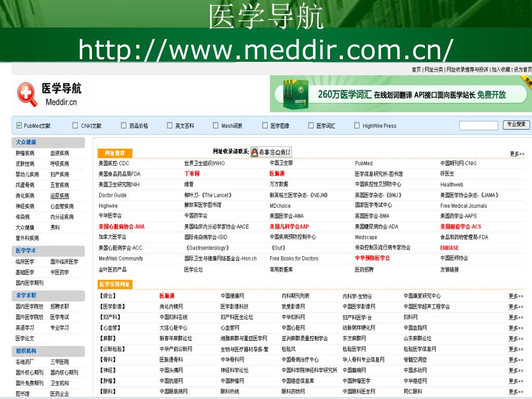The height and width of the screenshot is (399, 532).
Task: Open the Doctor Guide link
Action: 113,195
